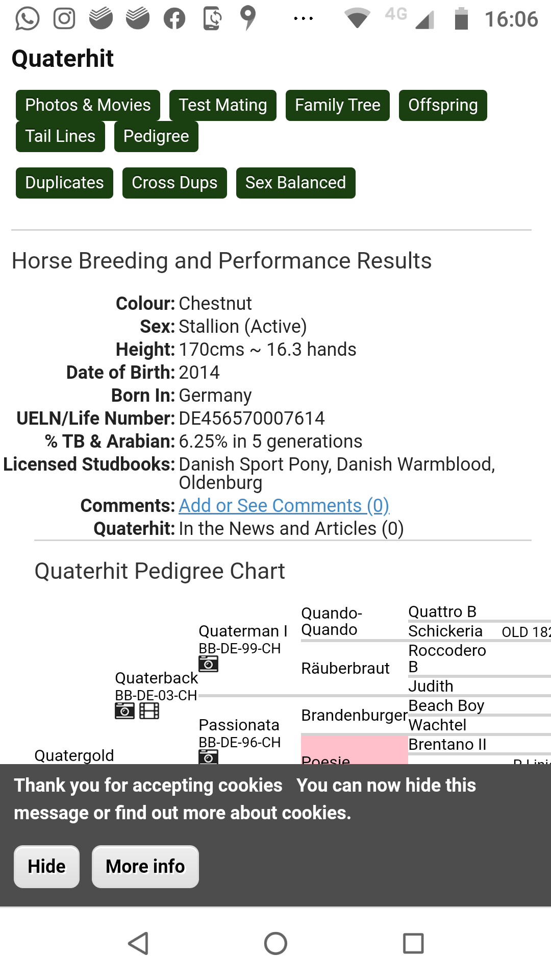The height and width of the screenshot is (980, 551).
Task: Tap the Android home circle button
Action: pyautogui.click(x=275, y=943)
